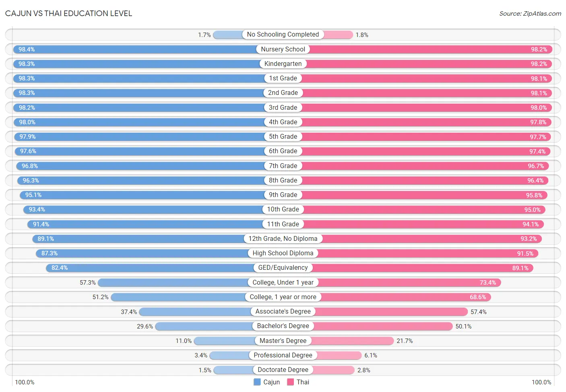Select the No Schooling Completed label
Image resolution: width=566 pixels, height=392 pixels.
283,35
